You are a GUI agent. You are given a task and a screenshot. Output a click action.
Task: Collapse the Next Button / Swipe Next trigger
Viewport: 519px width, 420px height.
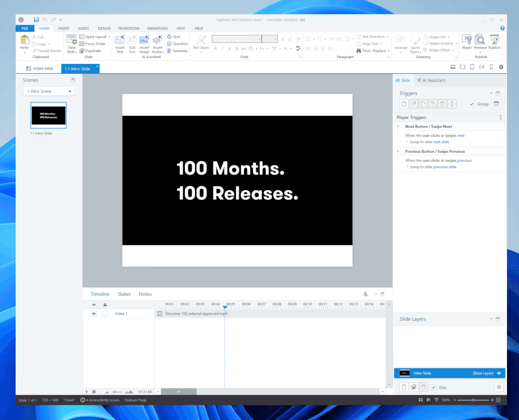pyautogui.click(x=398, y=126)
